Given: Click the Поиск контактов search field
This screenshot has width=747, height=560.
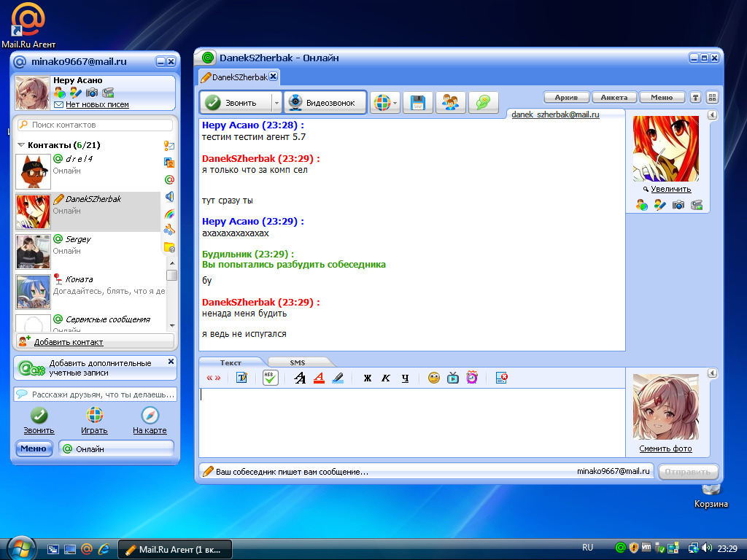Looking at the screenshot, I should pyautogui.click(x=96, y=125).
